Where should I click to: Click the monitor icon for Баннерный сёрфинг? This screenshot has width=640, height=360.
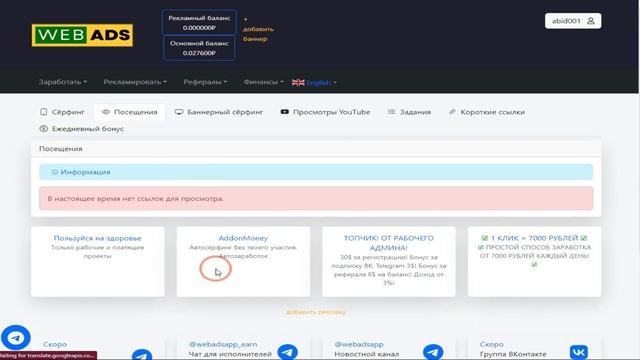pos(179,112)
